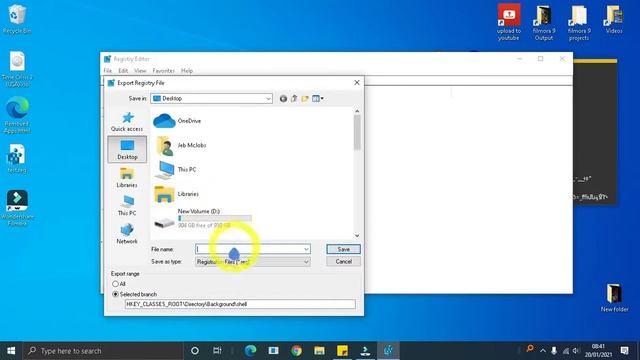The height and width of the screenshot is (360, 640).
Task: Click the Videos desktop folder shortcut
Action: 614,19
